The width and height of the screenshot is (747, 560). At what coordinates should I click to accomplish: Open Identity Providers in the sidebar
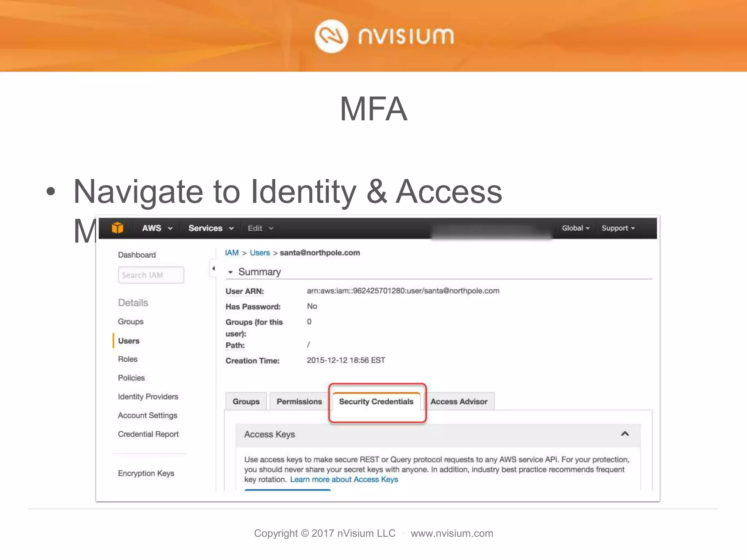(x=148, y=397)
